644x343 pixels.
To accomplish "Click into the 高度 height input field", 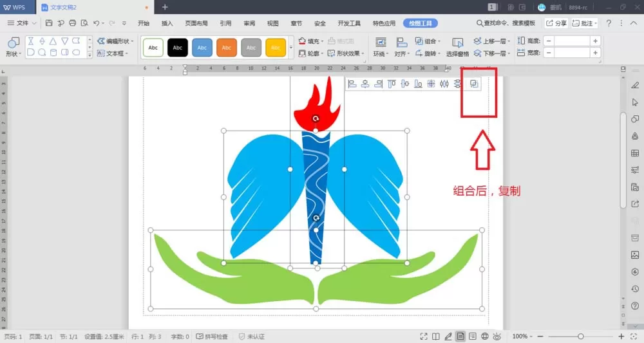I will [x=572, y=41].
